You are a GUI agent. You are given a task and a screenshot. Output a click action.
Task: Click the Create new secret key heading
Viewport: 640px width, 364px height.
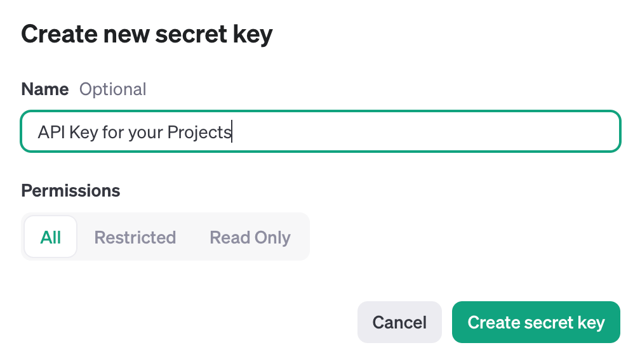(147, 34)
